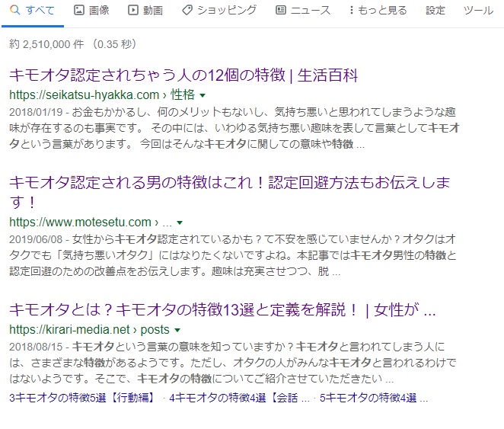
Task: Open the 画像 search tab
Action: (x=91, y=11)
